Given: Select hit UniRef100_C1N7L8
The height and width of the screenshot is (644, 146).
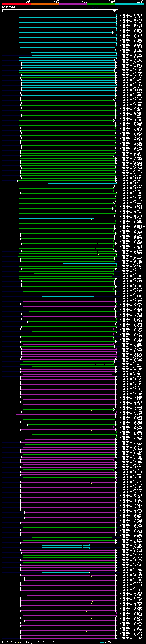Looking at the screenshot, I should 131,248.
